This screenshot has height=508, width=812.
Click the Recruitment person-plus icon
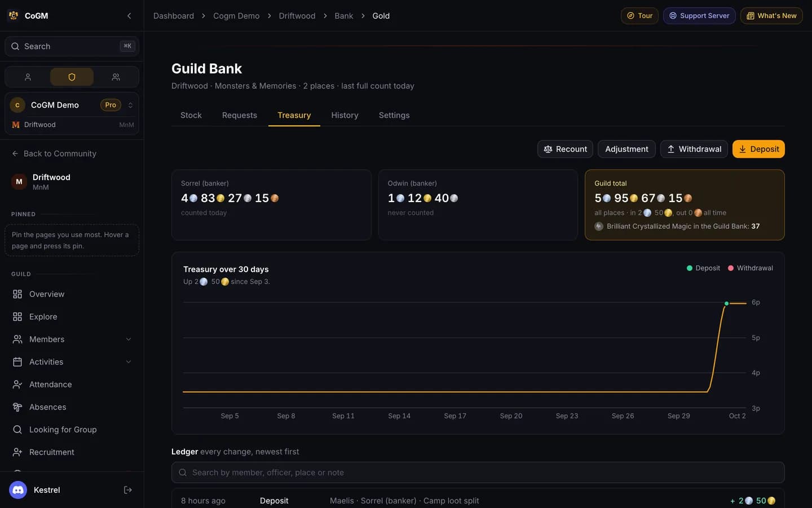tap(17, 452)
